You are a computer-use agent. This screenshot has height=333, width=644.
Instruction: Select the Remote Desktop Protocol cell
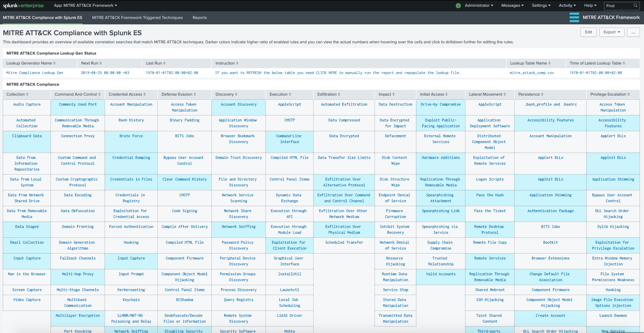coord(490,229)
